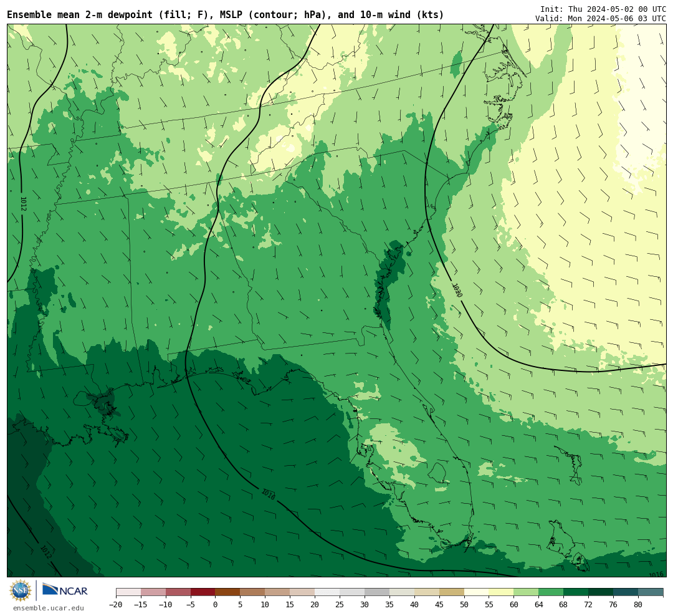Pick the gray swatch between 30 and 35
The height and width of the screenshot is (616, 673).
[377, 592]
